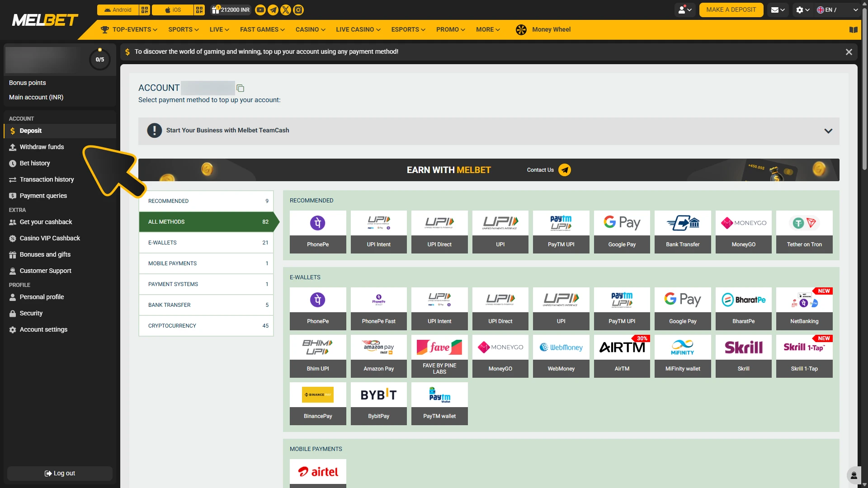Choose Amazon Pay payment option
The height and width of the screenshot is (488, 868).
(379, 356)
